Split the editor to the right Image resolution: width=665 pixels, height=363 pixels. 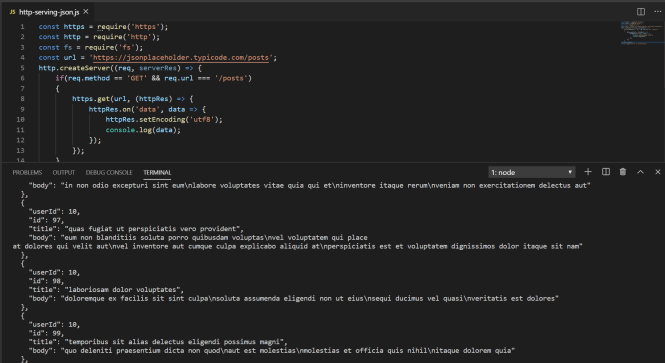tap(641, 11)
